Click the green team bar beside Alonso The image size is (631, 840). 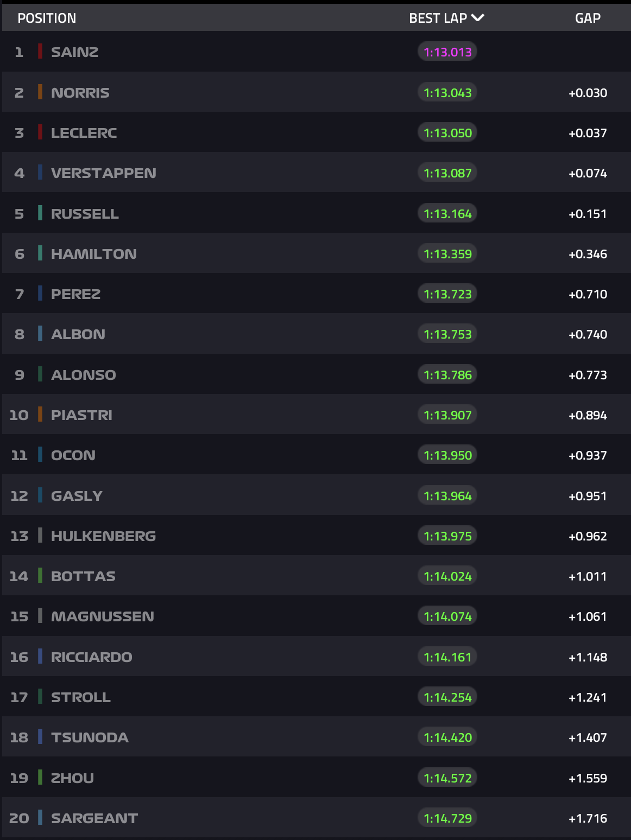[40, 374]
